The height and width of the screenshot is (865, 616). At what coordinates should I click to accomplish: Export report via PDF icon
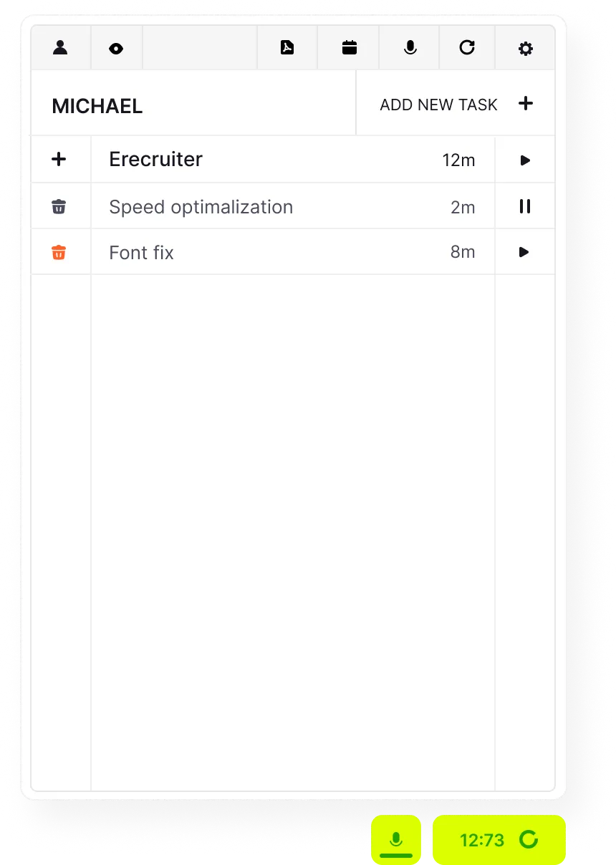[x=287, y=48]
